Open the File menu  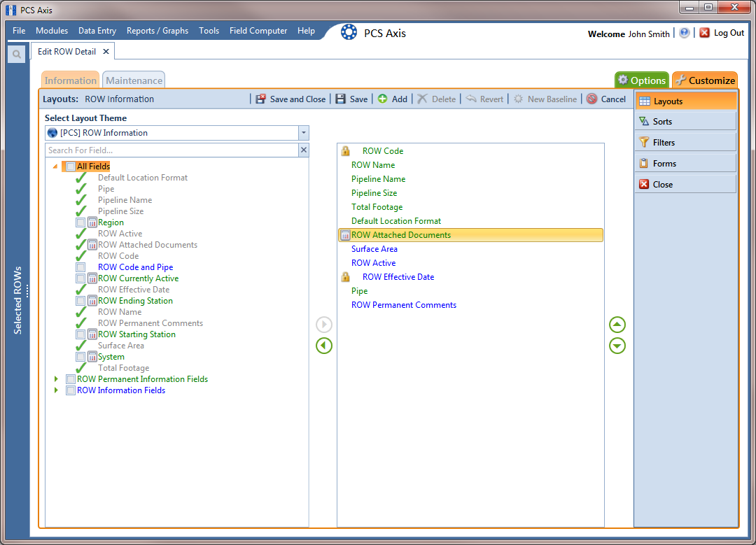[x=19, y=30]
